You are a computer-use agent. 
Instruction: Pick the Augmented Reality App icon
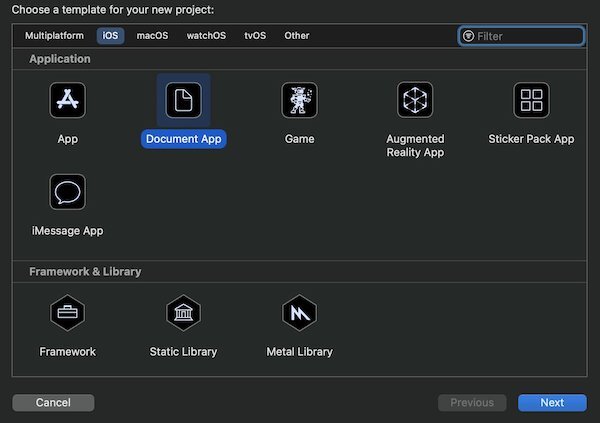(415, 100)
